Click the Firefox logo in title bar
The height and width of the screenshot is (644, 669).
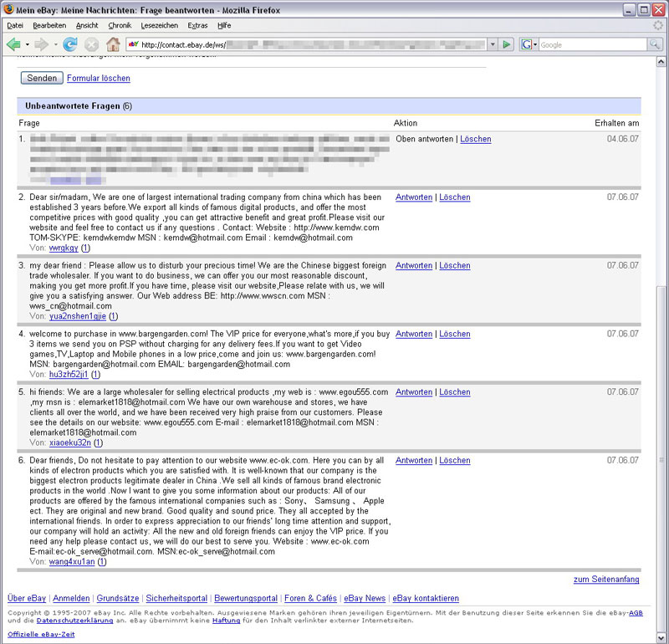[x=8, y=9]
